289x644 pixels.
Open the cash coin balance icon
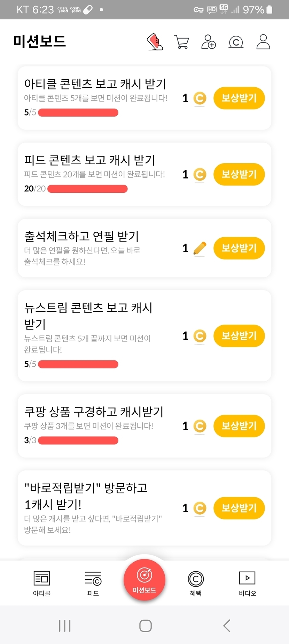click(236, 42)
